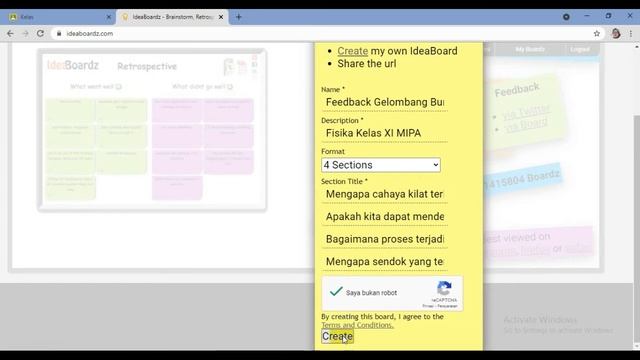View site info via the lock icon

(x=59, y=33)
